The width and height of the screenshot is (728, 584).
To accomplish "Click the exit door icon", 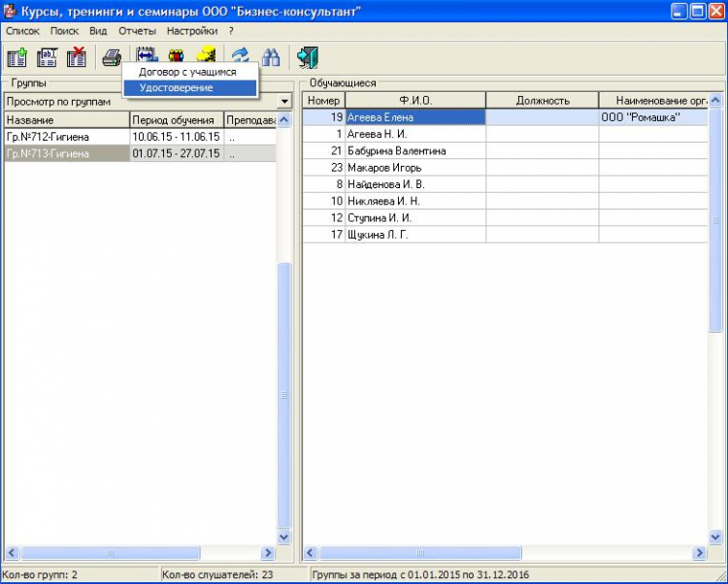I will [308, 57].
